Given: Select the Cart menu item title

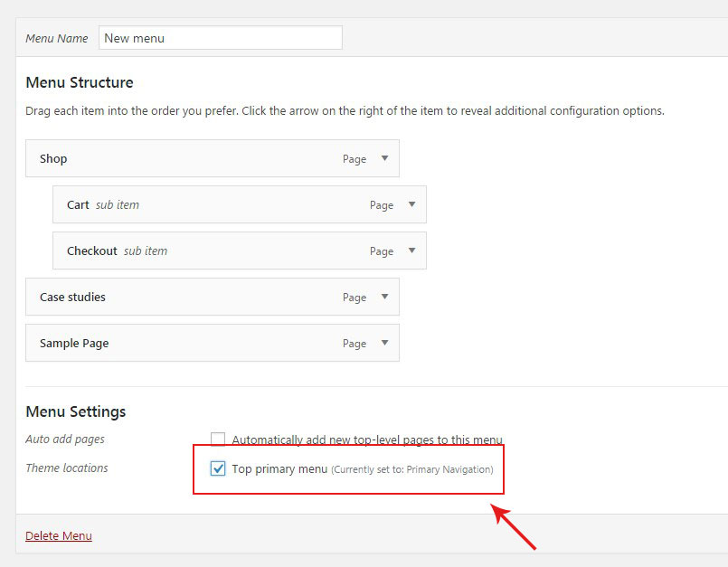Looking at the screenshot, I should [x=78, y=204].
